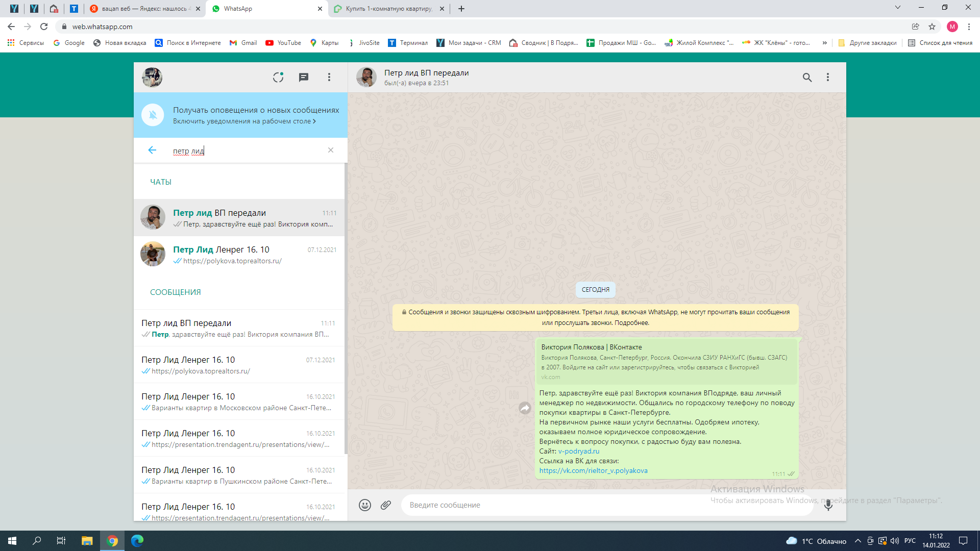Viewport: 980px width, 551px height.
Task: Forward the message using the arrow icon
Action: [x=525, y=408]
